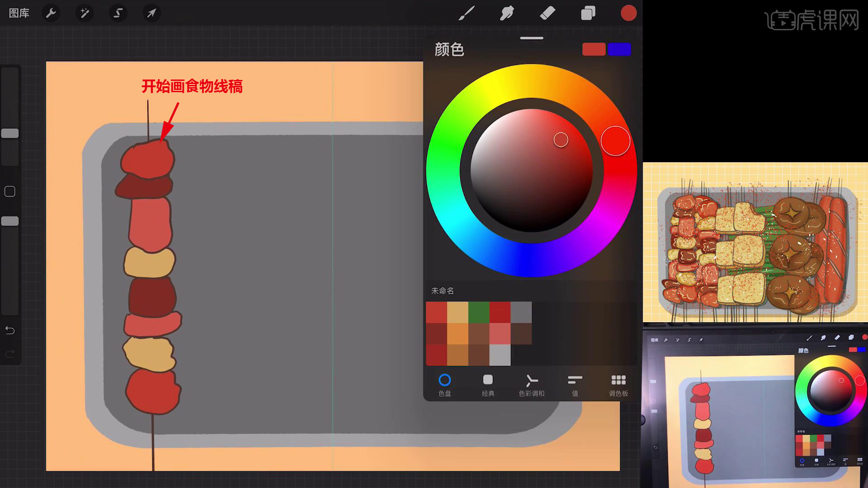
Task: Click the red active color circle
Action: (628, 13)
